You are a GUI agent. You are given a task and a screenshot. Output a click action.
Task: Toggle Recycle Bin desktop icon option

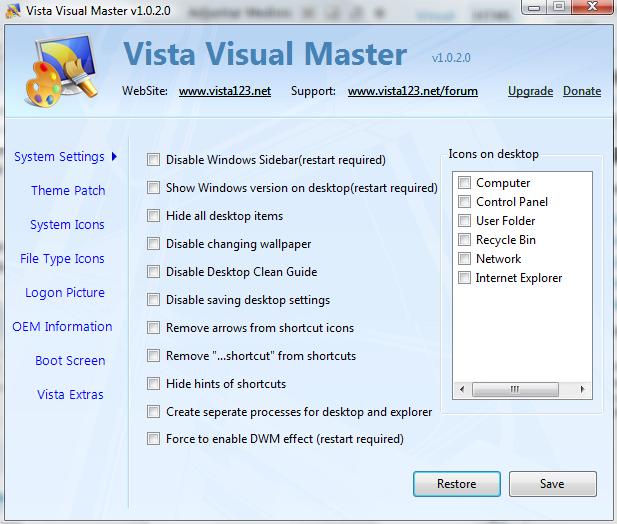click(464, 240)
